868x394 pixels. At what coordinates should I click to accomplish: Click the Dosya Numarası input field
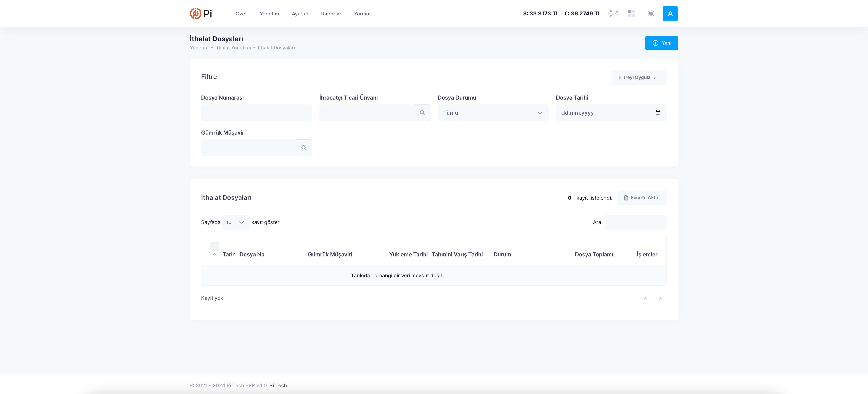(256, 113)
